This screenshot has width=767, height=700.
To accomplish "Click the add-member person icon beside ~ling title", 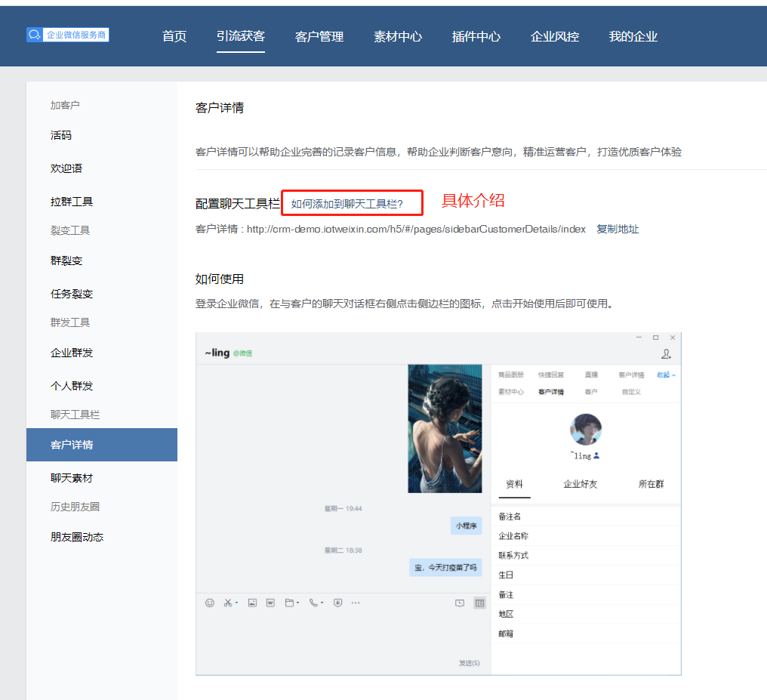I will pos(667,353).
